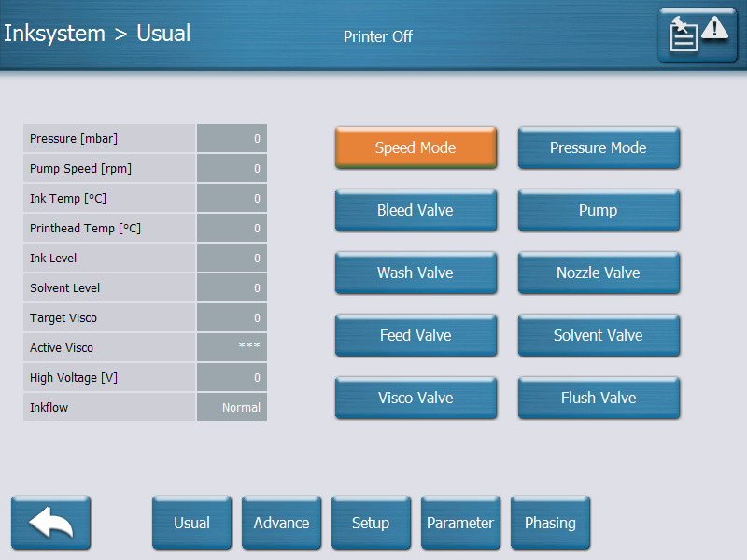This screenshot has height=560, width=747.
Task: Toggle the Wash Valve
Action: tap(416, 273)
